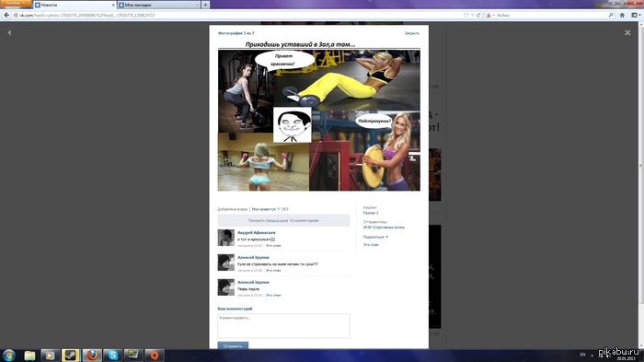This screenshot has width=644, height=362.
Task: Click avatar beside the Тварь падла comment
Action: 226,287
